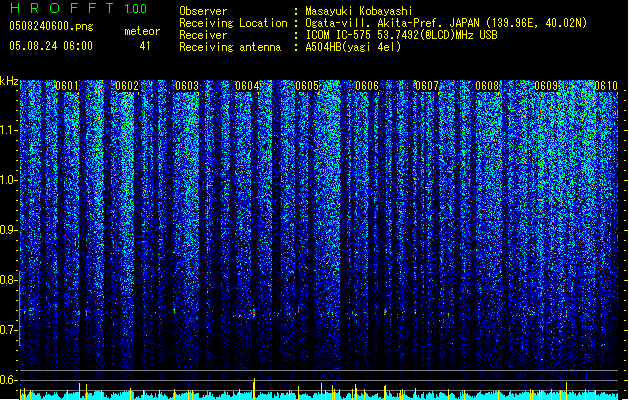Click the 0.8 kHz axis label
Image resolution: width=629 pixels, height=400 pixels.
[x=8, y=280]
